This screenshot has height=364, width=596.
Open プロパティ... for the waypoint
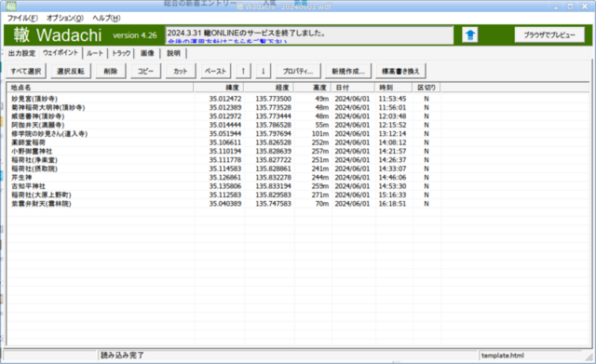298,71
